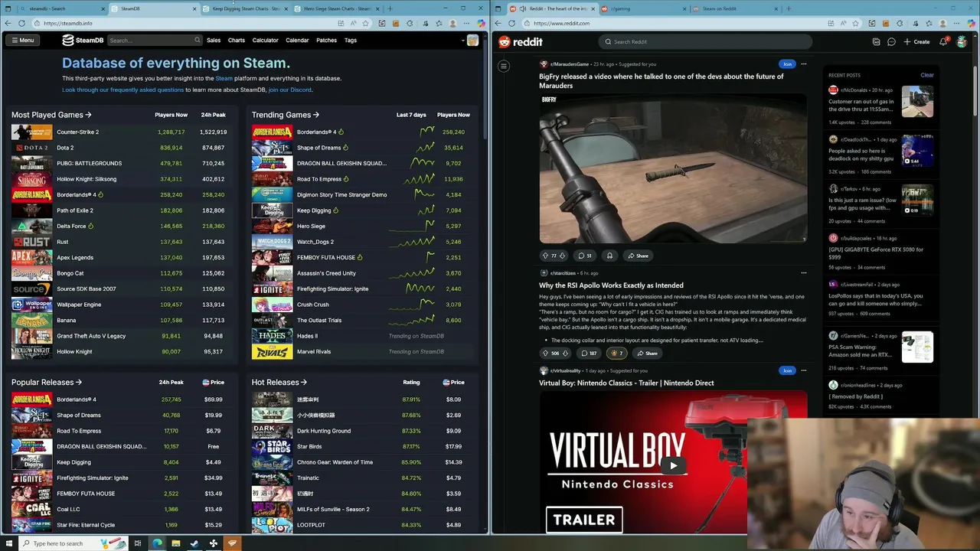Viewport: 980px width, 551px height.
Task: Open Calculator in SteamDB navigation
Action: 266,40
